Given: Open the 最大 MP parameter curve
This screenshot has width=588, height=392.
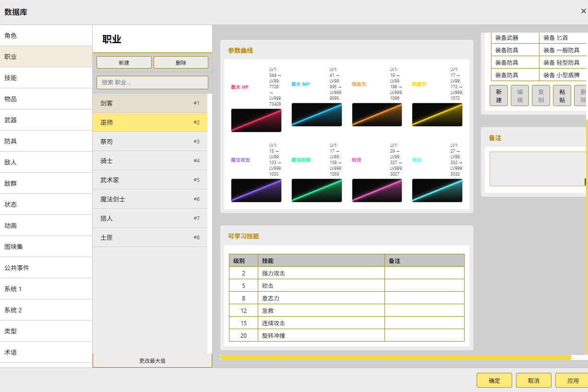Looking at the screenshot, I should [x=317, y=115].
